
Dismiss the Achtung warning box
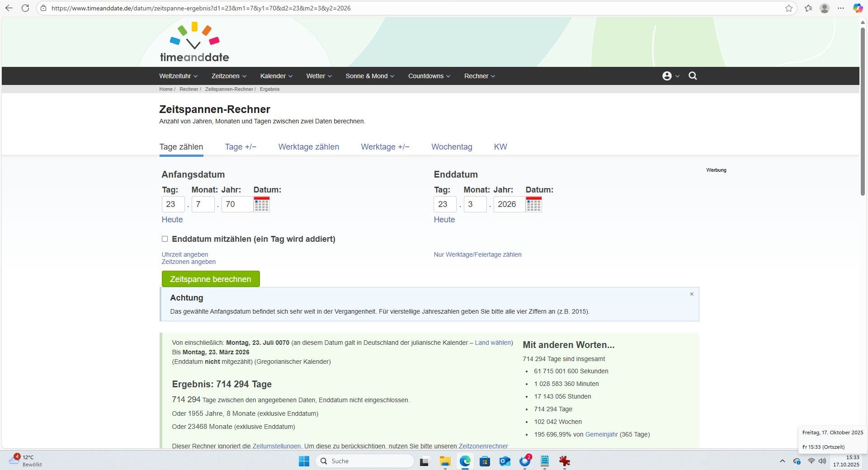[x=691, y=294]
